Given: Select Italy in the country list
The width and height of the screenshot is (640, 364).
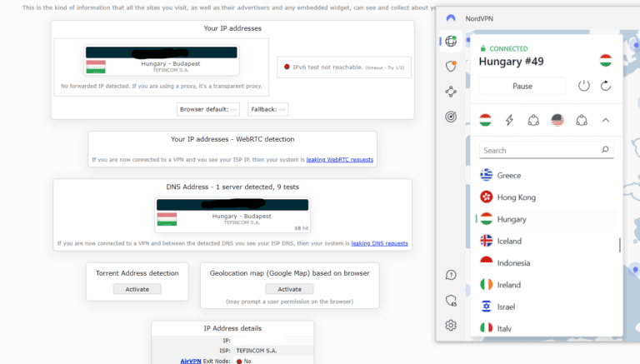Looking at the screenshot, I should [x=546, y=328].
